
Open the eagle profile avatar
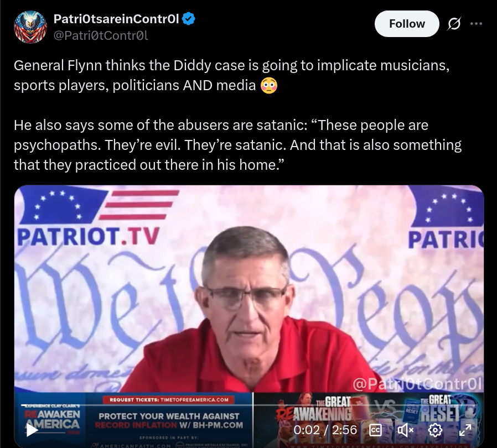pos(30,27)
